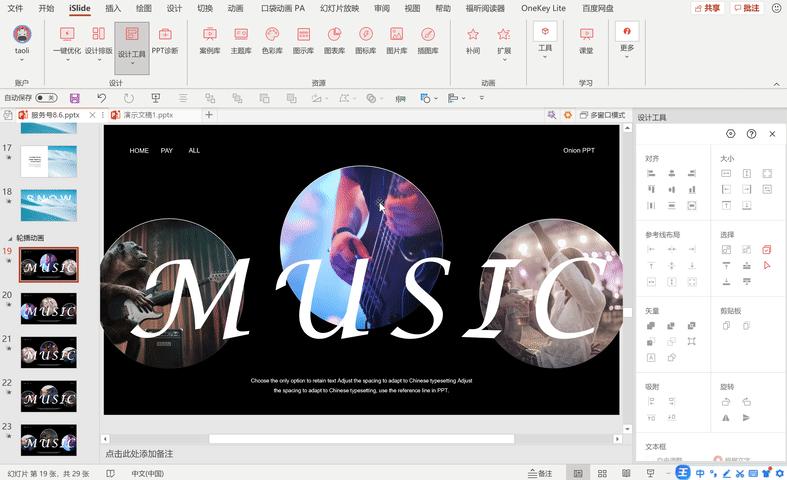Click the 备注 notes button in status bar
787x480 pixels.
tap(540, 473)
